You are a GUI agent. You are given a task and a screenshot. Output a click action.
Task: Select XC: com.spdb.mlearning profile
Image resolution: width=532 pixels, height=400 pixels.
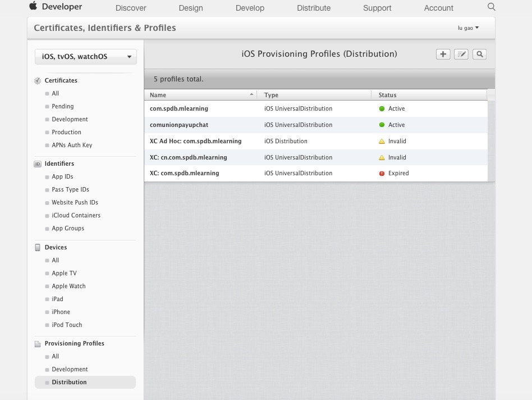(316, 174)
